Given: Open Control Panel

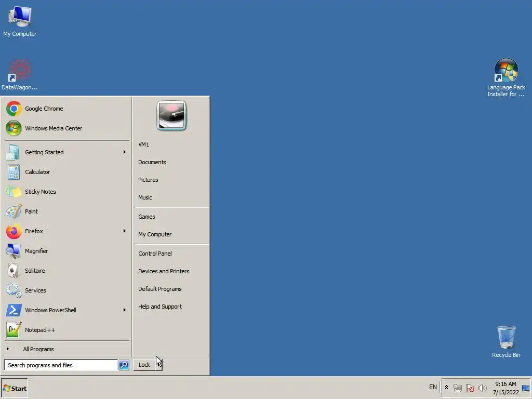Looking at the screenshot, I should tap(155, 254).
